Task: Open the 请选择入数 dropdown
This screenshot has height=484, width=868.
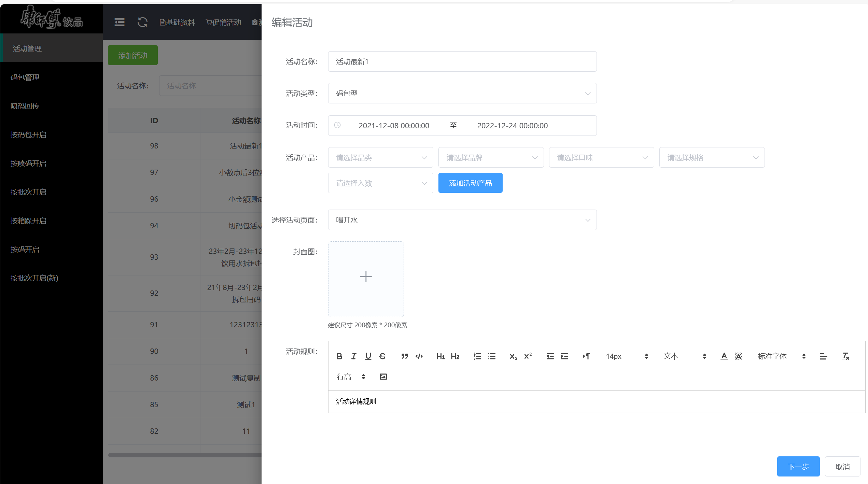Action: click(380, 183)
